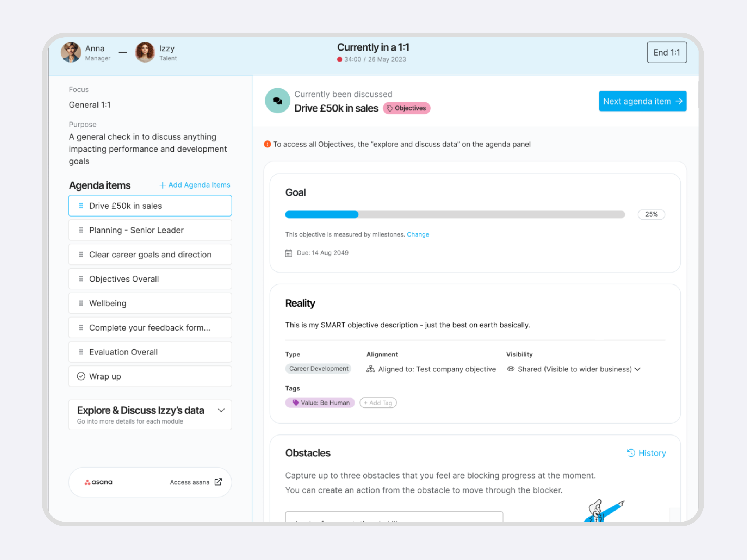The width and height of the screenshot is (747, 560).
Task: Open the Access asana external link icon
Action: (218, 482)
